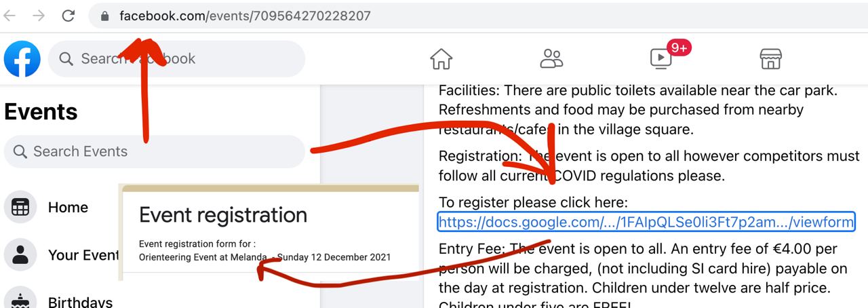Click the padlock icon in address bar

(104, 16)
